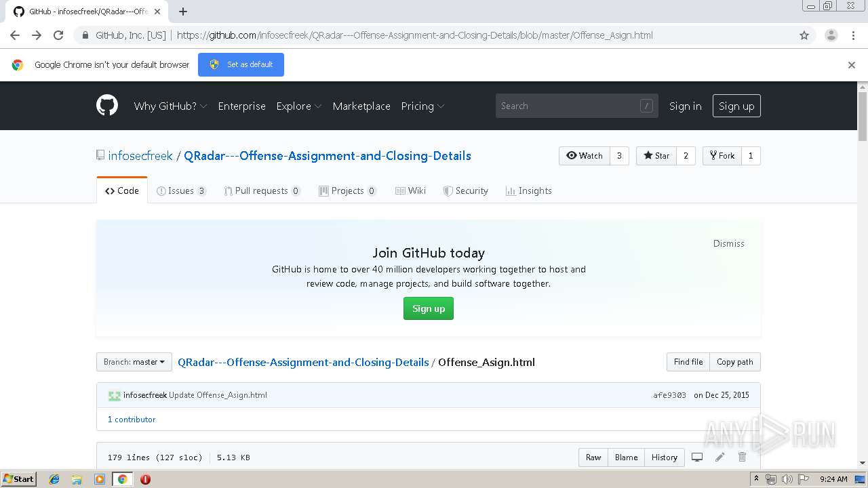Open Enterprise in the header
This screenshot has height=488, width=868.
[241, 106]
